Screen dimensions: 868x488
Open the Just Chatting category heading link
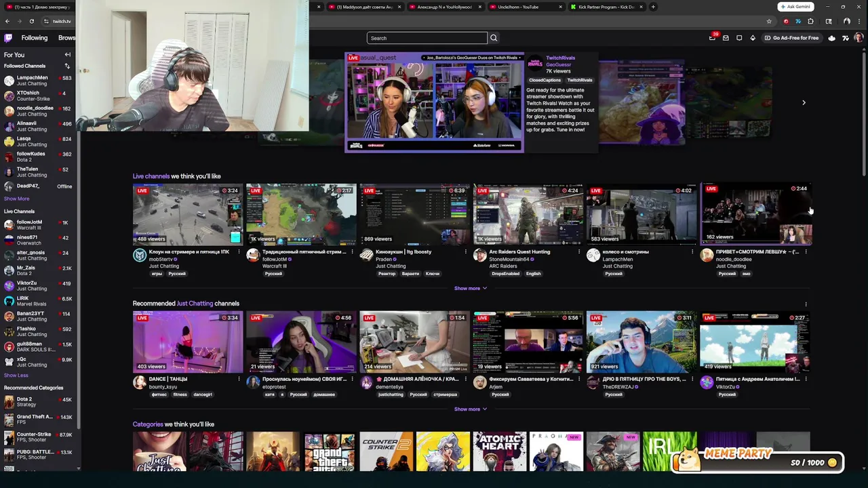(195, 304)
